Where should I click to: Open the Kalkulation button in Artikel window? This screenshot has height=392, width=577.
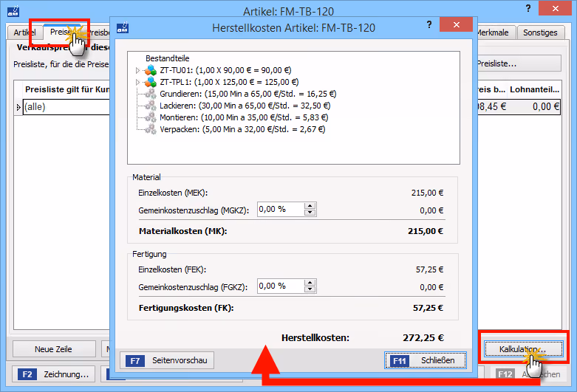524,349
